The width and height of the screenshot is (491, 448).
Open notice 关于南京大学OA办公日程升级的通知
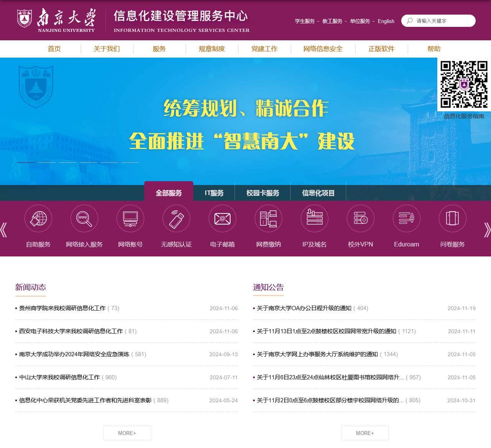click(x=304, y=308)
